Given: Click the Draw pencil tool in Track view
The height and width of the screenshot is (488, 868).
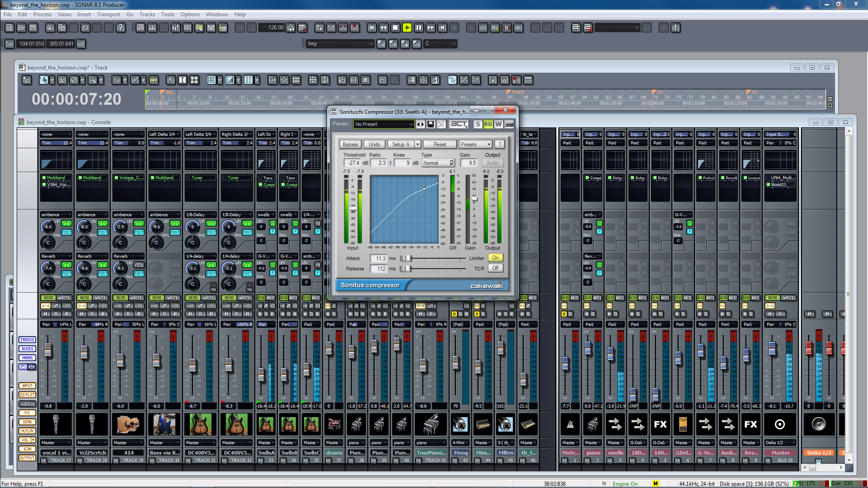Looking at the screenshot, I should [x=135, y=80].
